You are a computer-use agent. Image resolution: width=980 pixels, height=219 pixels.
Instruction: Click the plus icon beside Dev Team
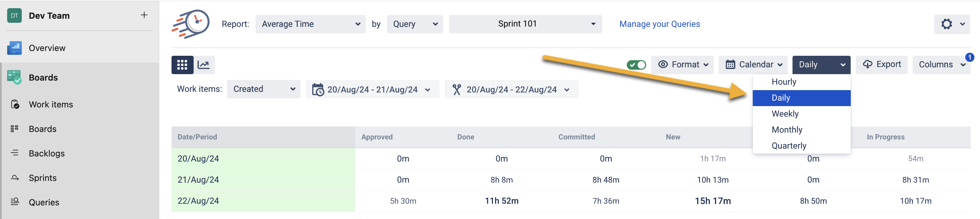click(144, 15)
